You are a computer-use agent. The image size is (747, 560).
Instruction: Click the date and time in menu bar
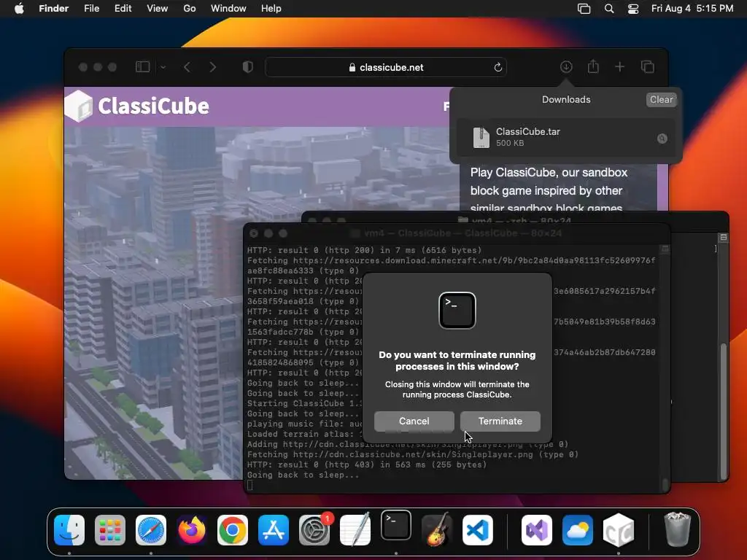[x=692, y=9]
